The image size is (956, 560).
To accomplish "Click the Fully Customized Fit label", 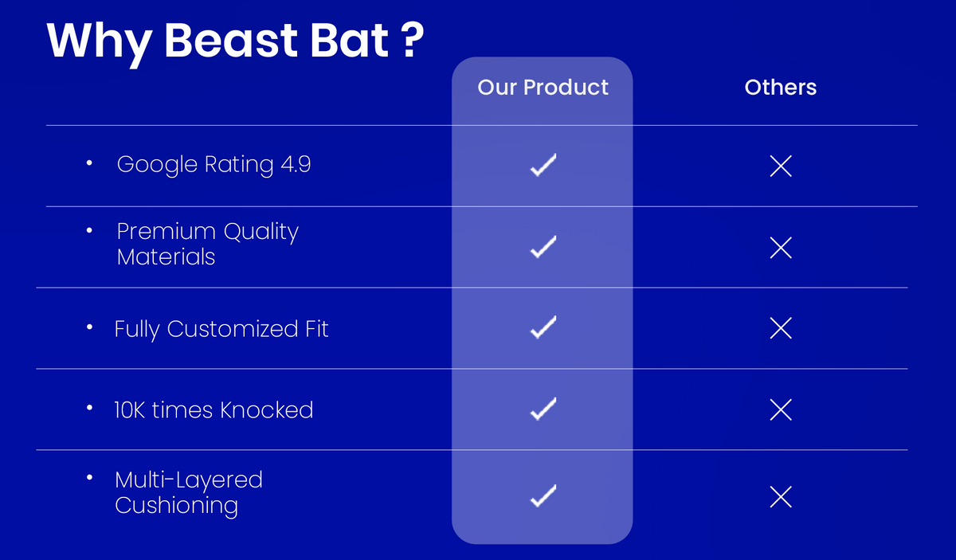I will point(221,329).
